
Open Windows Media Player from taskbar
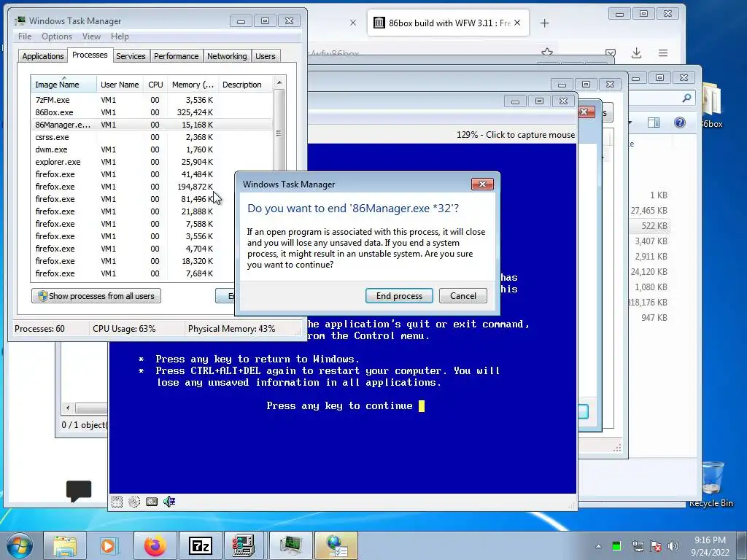pos(109,545)
